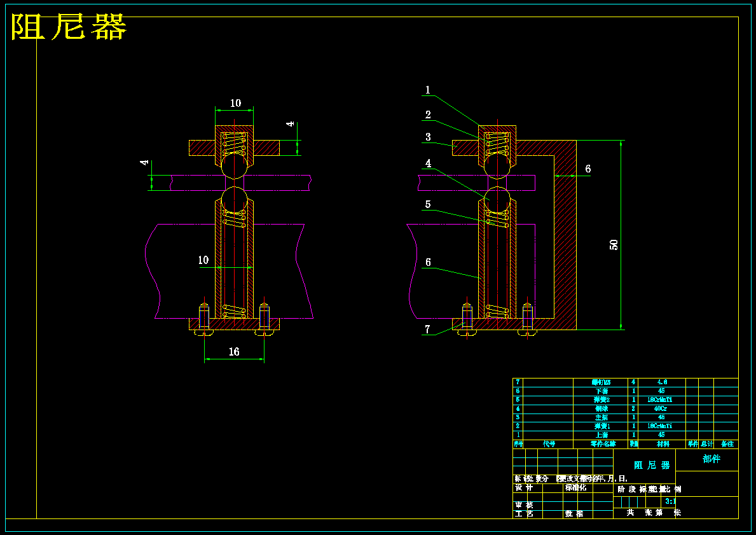
Task: Select the top 10 width dimension above cap
Action: coord(235,103)
